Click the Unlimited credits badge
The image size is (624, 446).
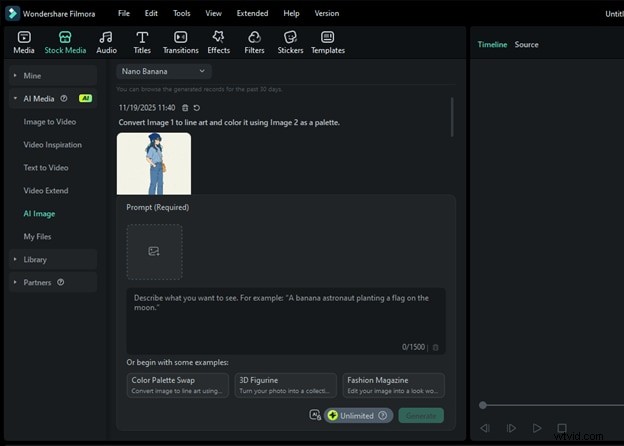coord(358,415)
